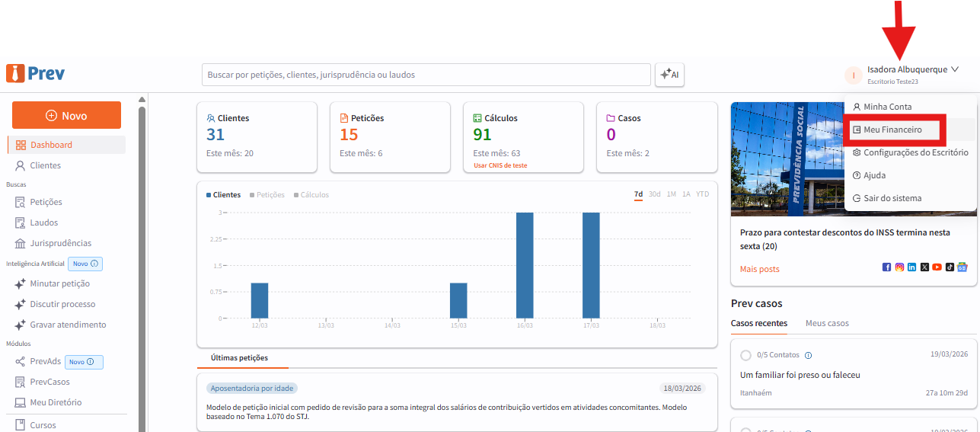980x432 pixels.
Task: Click the Clientes person icon in sidebar
Action: [21, 165]
